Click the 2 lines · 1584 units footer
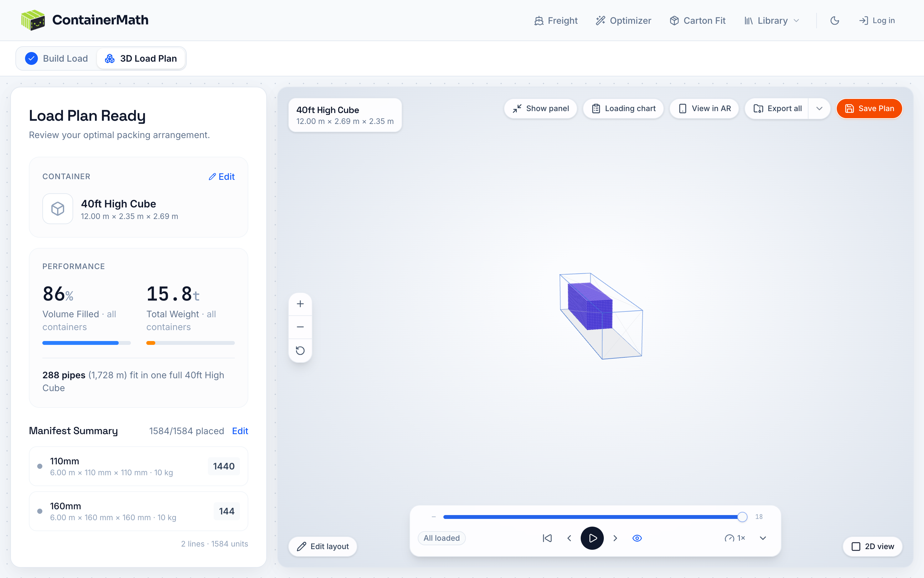The height and width of the screenshot is (578, 924). [x=214, y=544]
